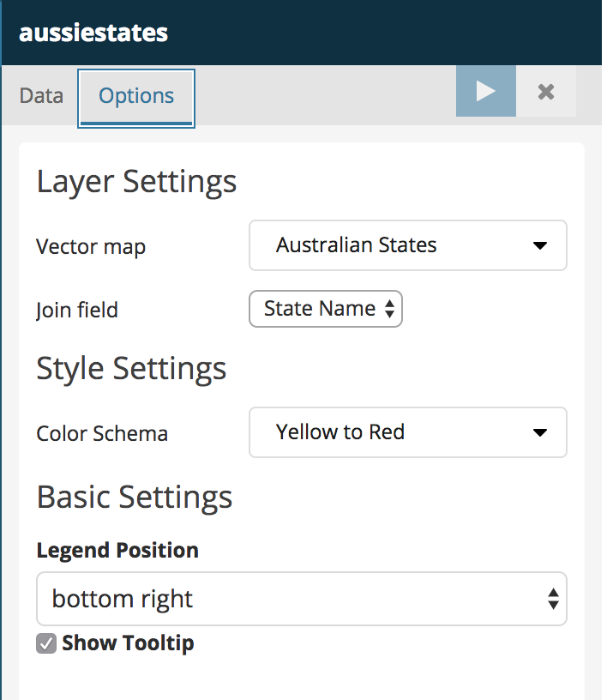Click the up-down arrows beside State Name
This screenshot has width=607, height=700.
[x=389, y=310]
